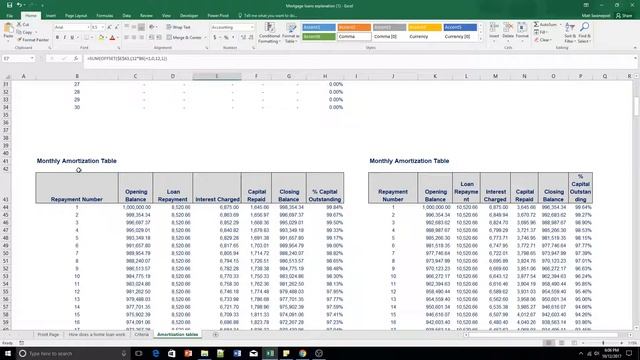640x360 pixels.
Task: Expand the cell styles gallery
Action: pos(480,38)
